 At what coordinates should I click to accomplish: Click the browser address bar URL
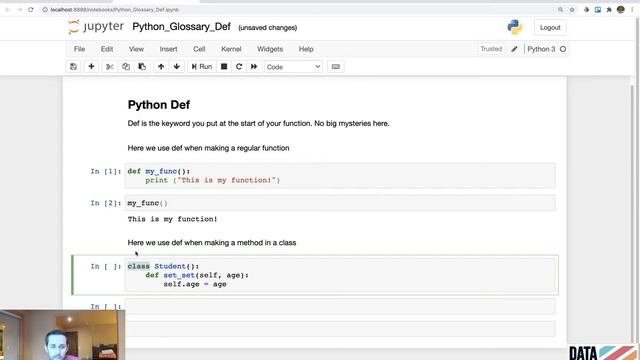click(x=114, y=9)
